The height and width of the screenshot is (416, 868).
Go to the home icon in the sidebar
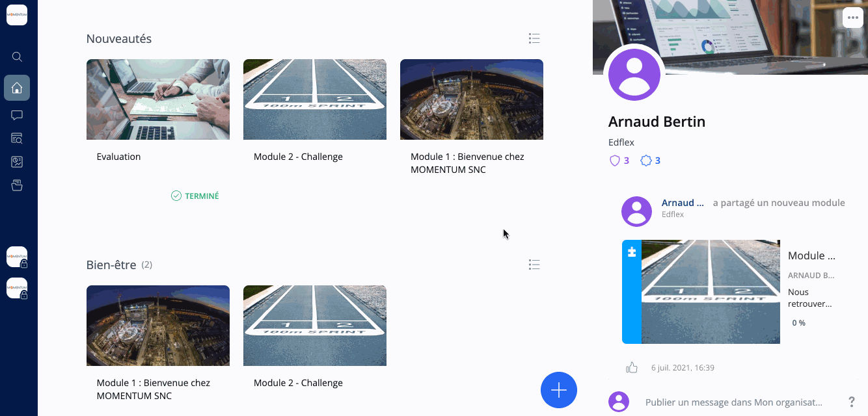coord(17,88)
